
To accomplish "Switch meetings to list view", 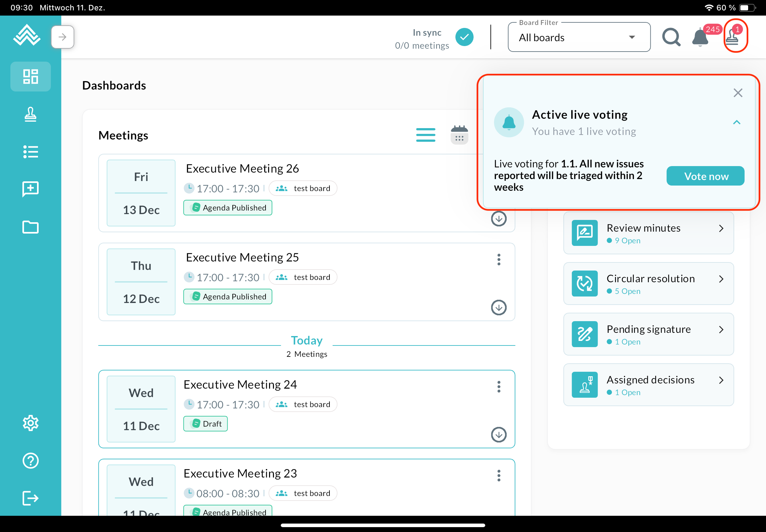I will coord(426,135).
